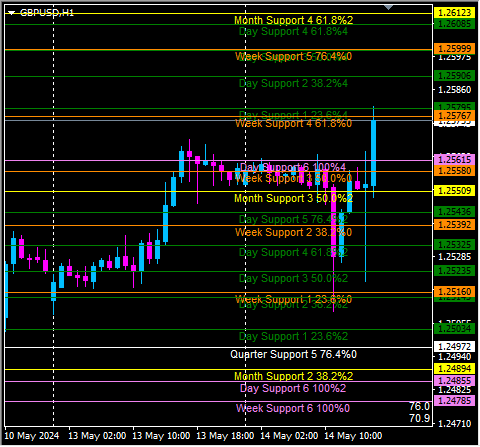Select the 14 May 10:00 time label
The width and height of the screenshot is (480, 447).
(353, 436)
